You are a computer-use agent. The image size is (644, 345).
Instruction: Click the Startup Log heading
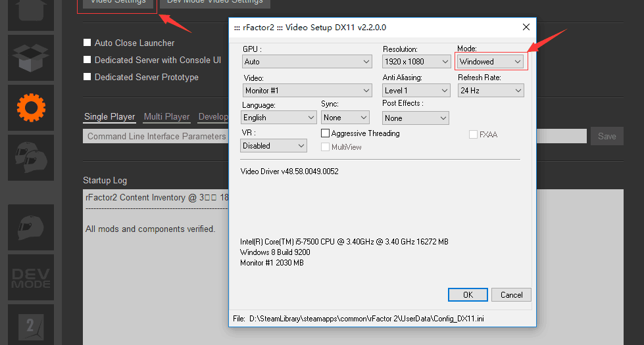105,181
